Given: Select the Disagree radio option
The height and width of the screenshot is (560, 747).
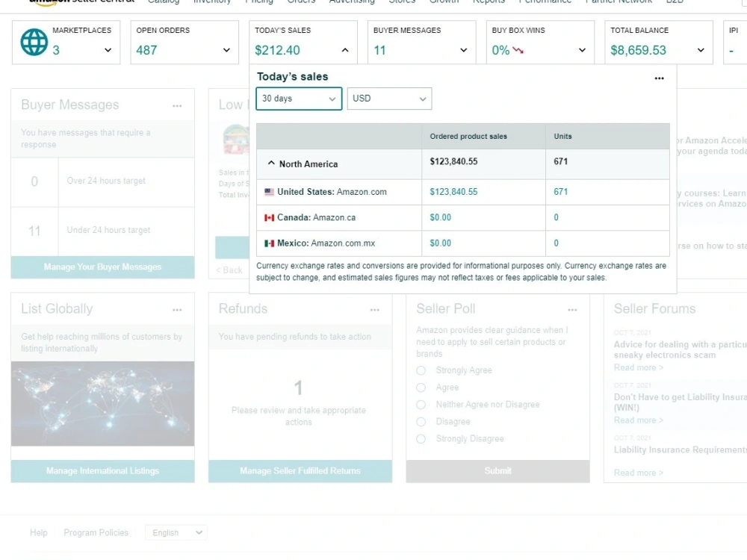Looking at the screenshot, I should tap(421, 422).
